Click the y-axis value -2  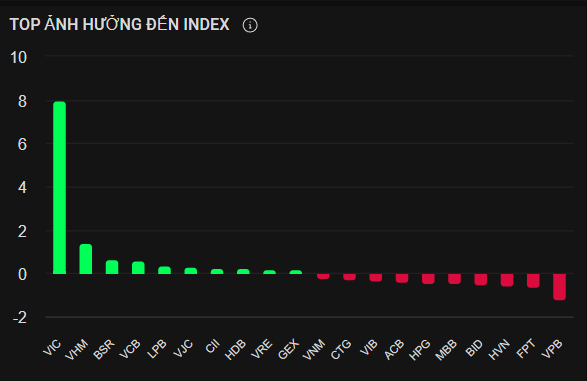(20, 318)
